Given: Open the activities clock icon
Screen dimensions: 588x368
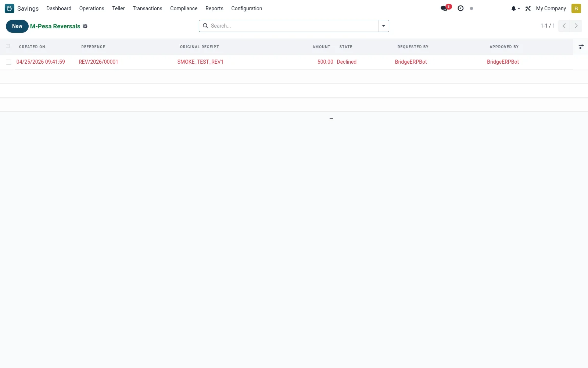Looking at the screenshot, I should tap(460, 8).
